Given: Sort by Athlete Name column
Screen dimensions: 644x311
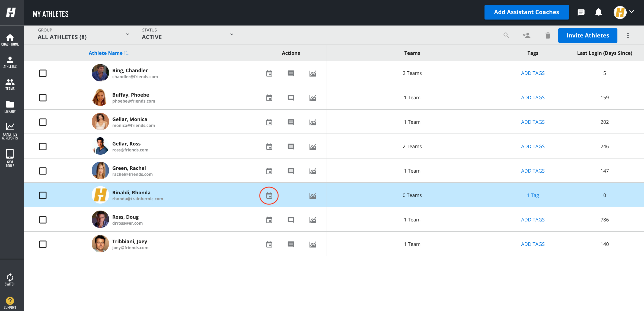Looking at the screenshot, I should coord(108,53).
